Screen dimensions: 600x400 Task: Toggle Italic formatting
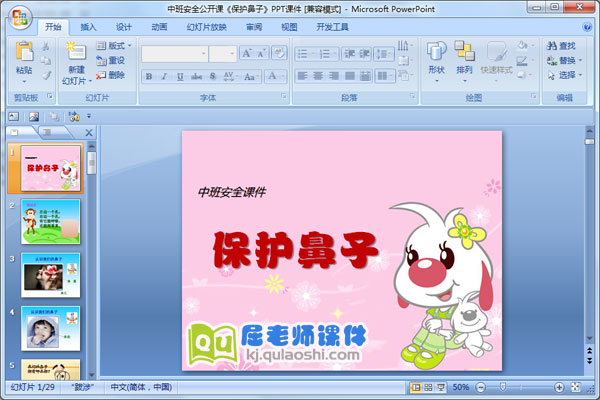coord(164,77)
